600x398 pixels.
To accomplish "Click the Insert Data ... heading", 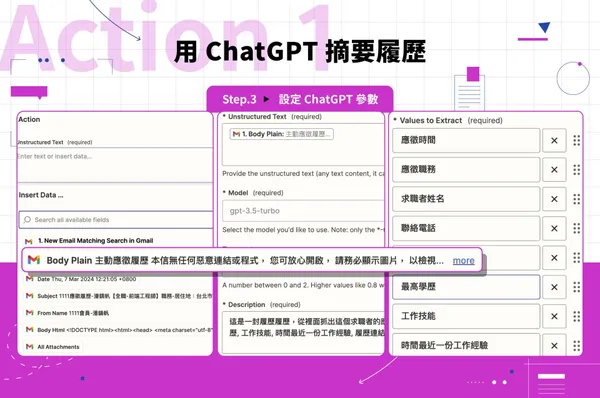I will [41, 195].
